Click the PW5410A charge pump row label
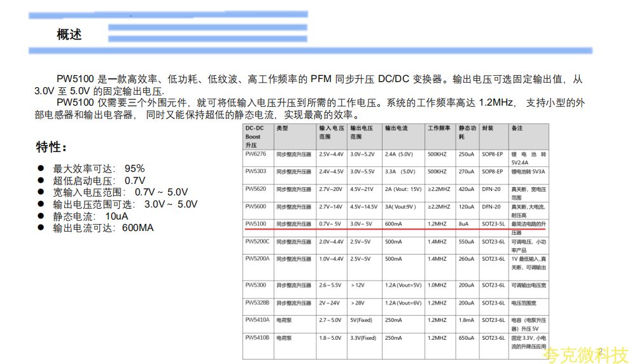Screen dimensions: 632x364 (258, 319)
